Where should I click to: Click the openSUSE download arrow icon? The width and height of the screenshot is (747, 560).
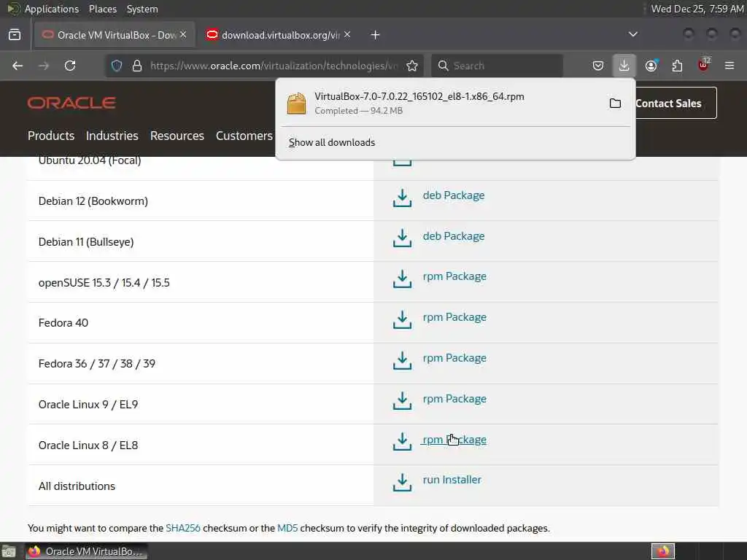coord(402,279)
